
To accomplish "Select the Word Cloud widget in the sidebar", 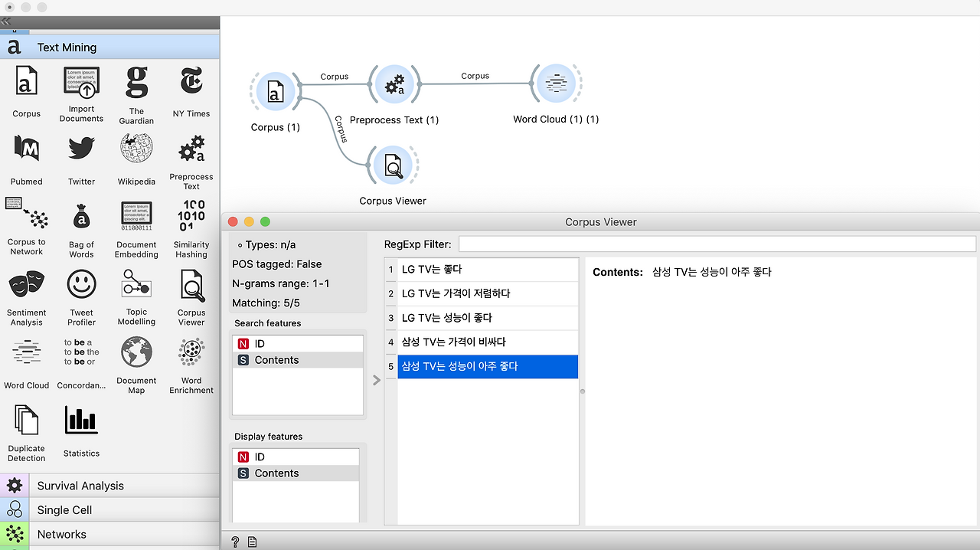I will tap(26, 363).
